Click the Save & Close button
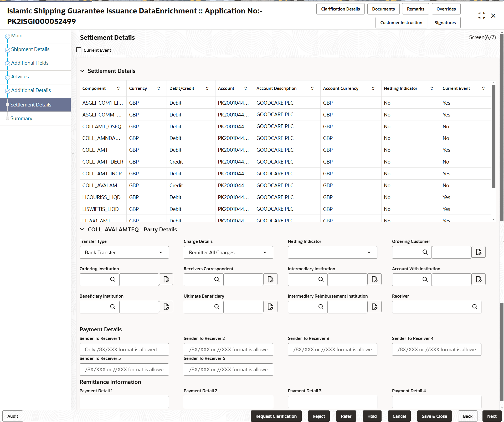 coord(434,416)
